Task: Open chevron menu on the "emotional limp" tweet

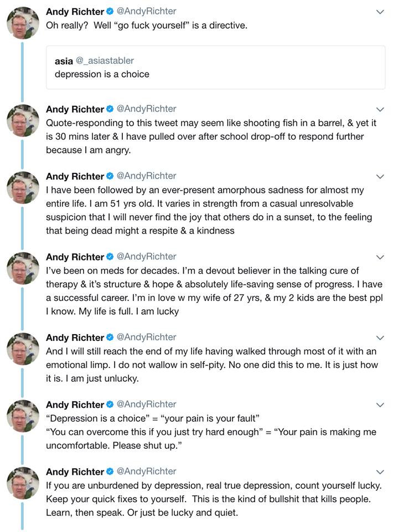Action: point(380,337)
